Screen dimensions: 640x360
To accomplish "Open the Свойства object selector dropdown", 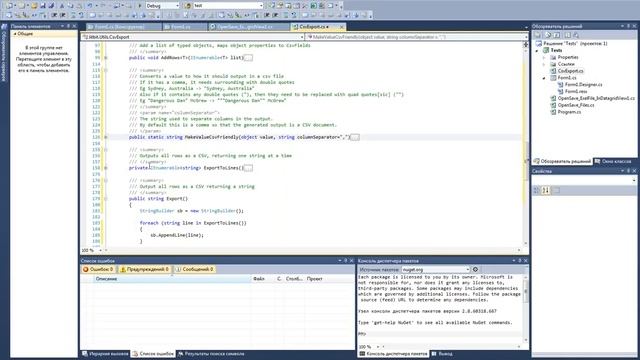I will [x=634, y=180].
